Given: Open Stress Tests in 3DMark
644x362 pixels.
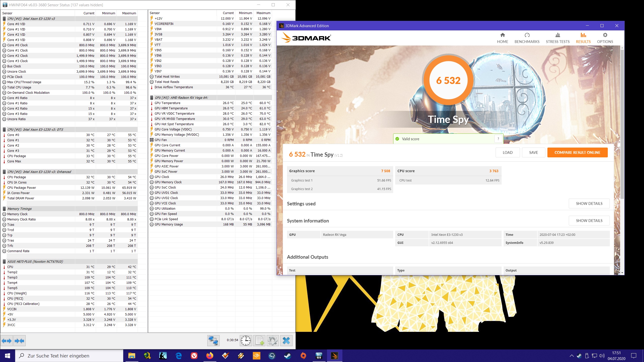Looking at the screenshot, I should pos(558,38).
